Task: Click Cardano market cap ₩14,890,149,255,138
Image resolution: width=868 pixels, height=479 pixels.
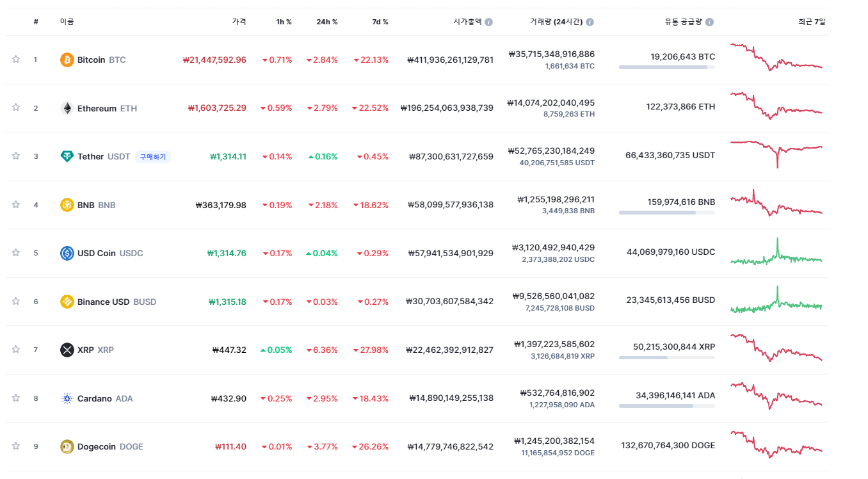Action: [x=451, y=398]
